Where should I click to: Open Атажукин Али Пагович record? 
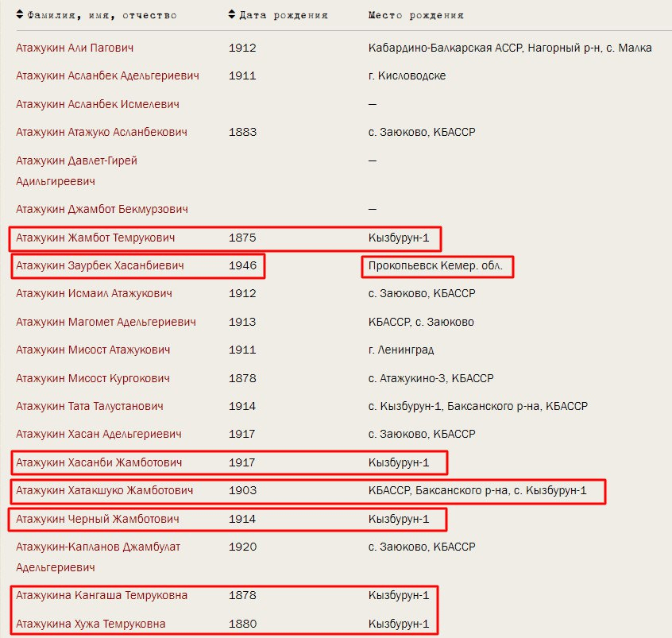75,48
